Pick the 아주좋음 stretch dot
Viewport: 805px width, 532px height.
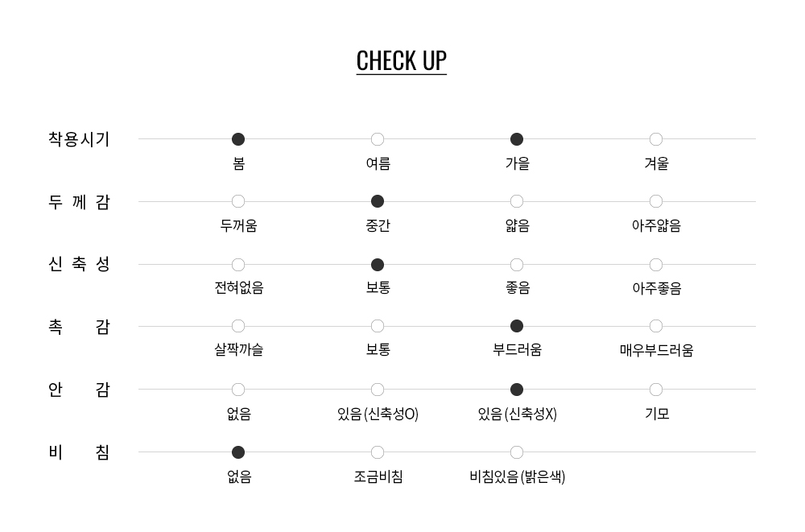[656, 265]
